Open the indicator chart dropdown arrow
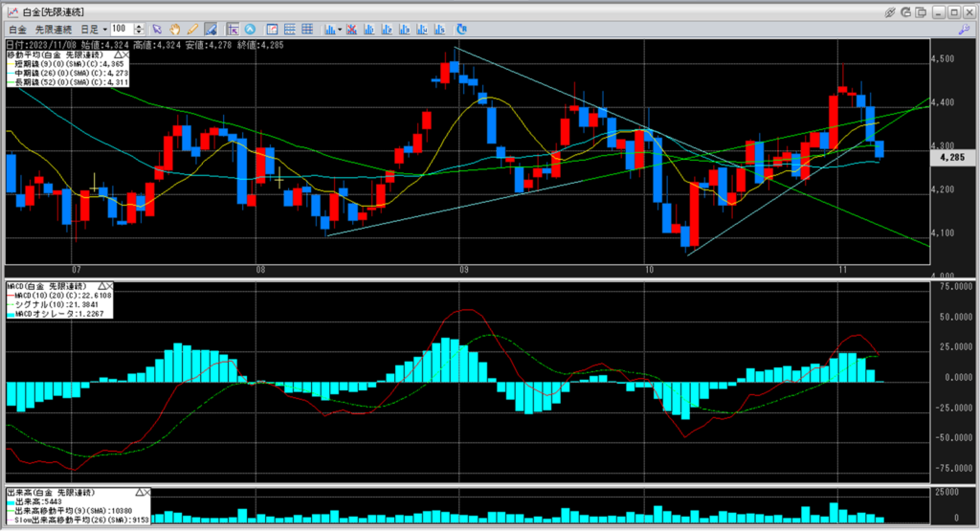The image size is (980, 531). pyautogui.click(x=340, y=30)
